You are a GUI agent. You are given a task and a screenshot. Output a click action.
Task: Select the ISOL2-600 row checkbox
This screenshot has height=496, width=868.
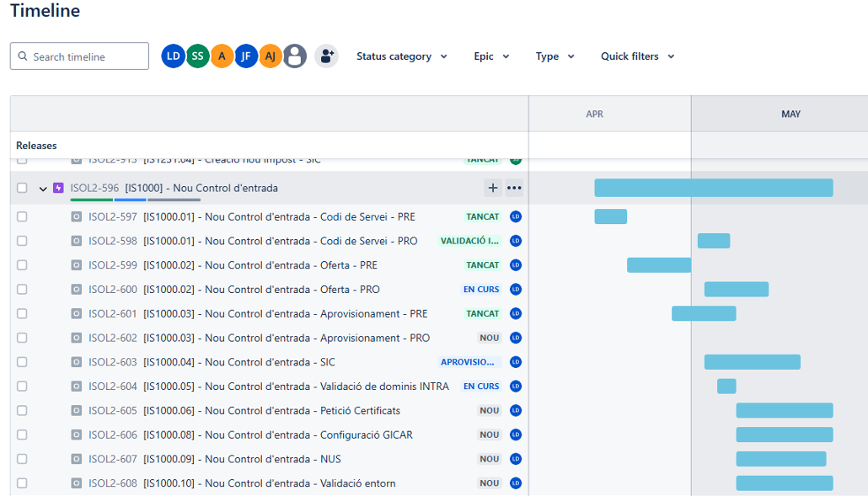[22, 290]
